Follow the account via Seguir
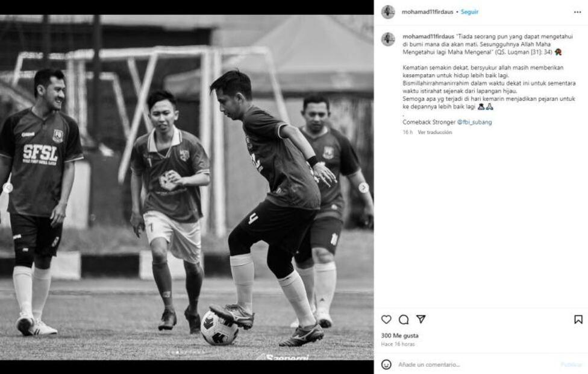 point(469,12)
